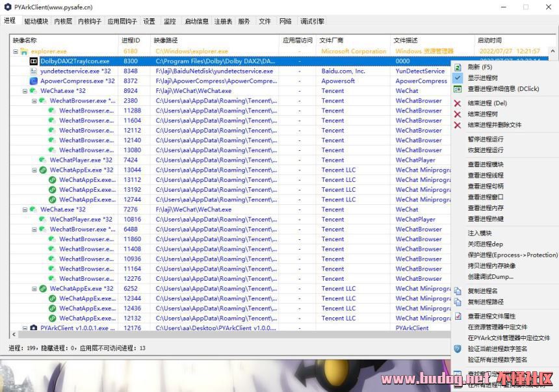Open the 应用层钩子 tab
559x392 pixels.
click(122, 21)
